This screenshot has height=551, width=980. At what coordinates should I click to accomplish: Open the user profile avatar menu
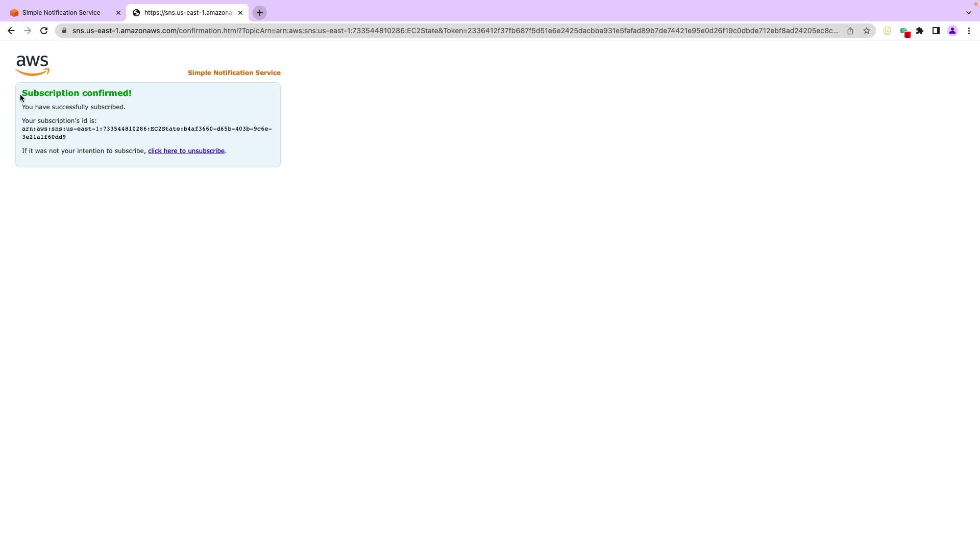(x=952, y=31)
